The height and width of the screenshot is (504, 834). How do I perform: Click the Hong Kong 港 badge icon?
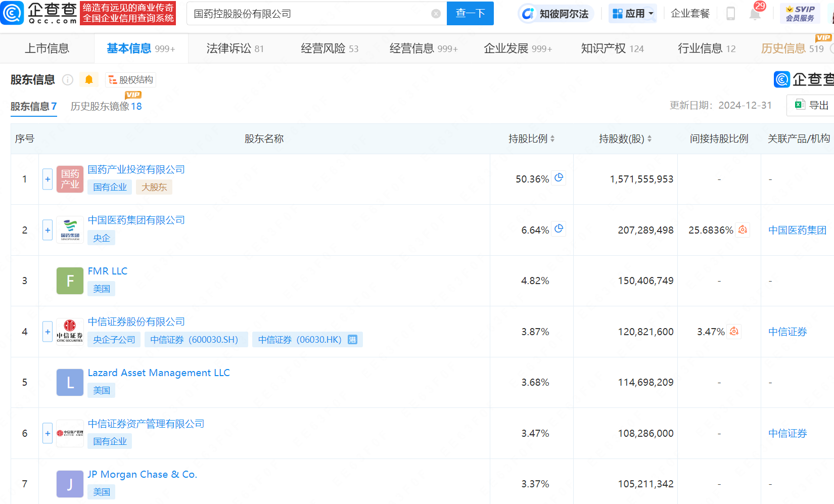pos(353,340)
